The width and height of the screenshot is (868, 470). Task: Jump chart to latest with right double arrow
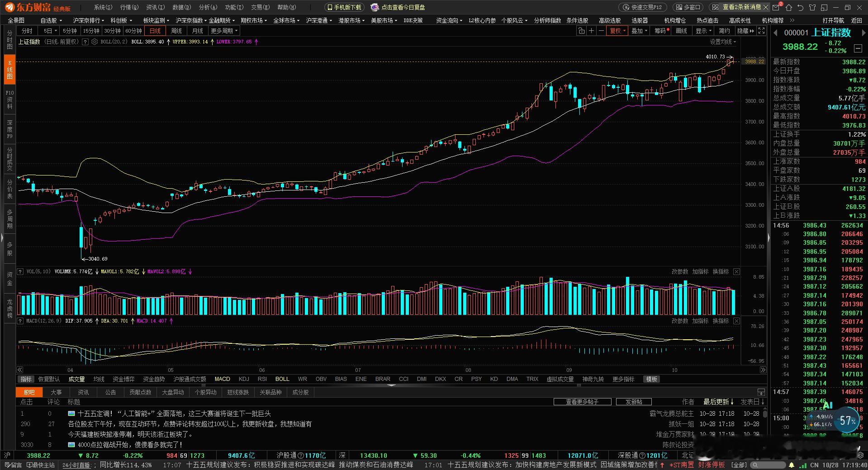(763, 370)
